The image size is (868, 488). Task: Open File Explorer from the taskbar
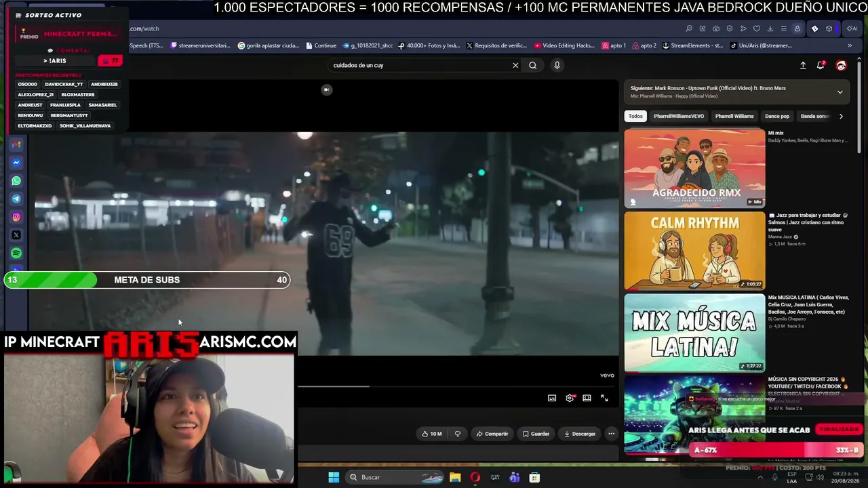coord(455,477)
